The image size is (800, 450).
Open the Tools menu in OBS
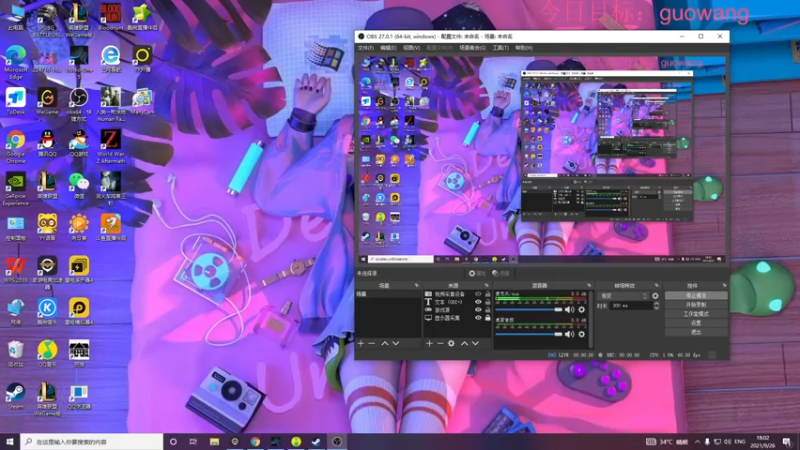[x=501, y=48]
